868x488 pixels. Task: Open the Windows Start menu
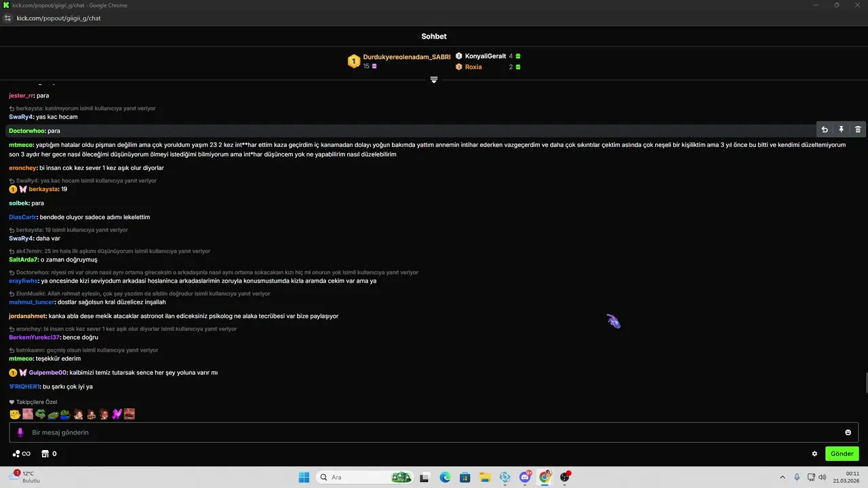pos(304,477)
